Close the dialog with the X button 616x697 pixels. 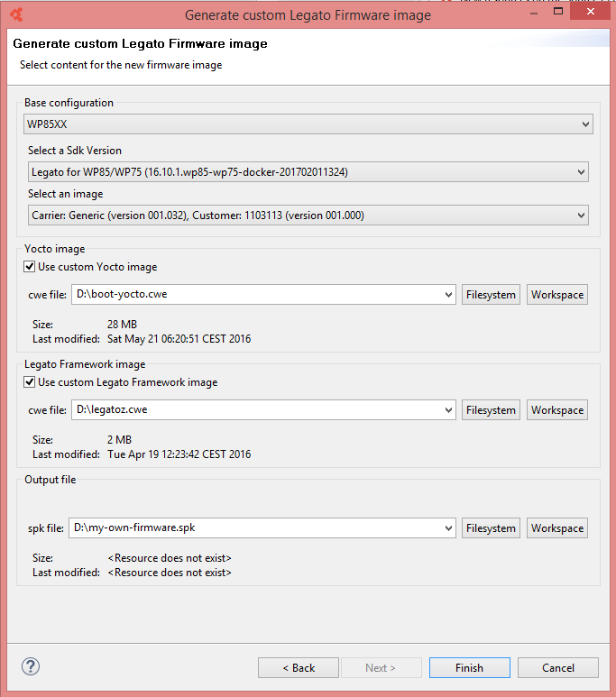tap(590, 11)
